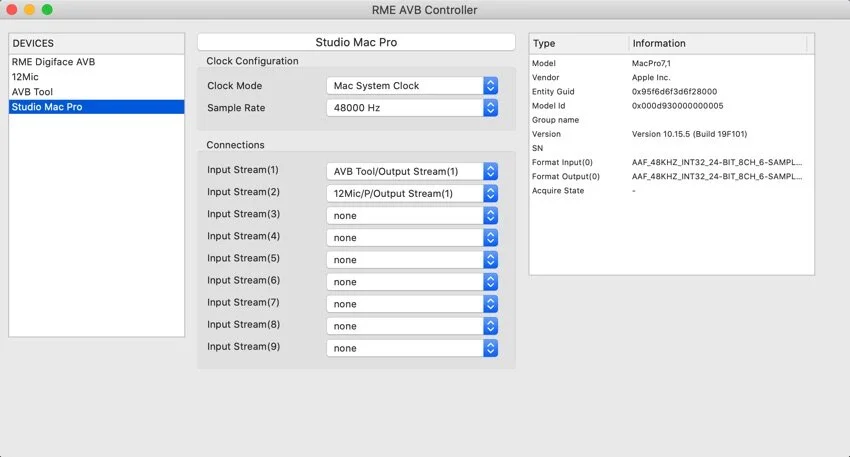Open Input Stream(9) connection dropdown

(412, 348)
